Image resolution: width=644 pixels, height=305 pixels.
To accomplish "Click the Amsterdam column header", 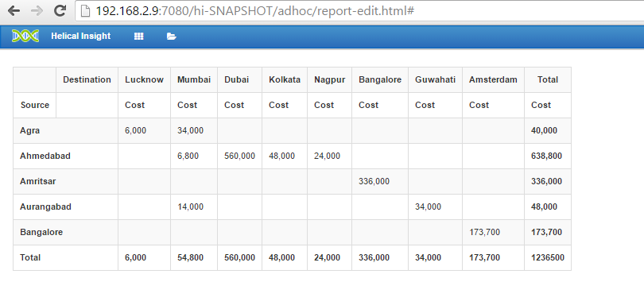I will (x=493, y=79).
